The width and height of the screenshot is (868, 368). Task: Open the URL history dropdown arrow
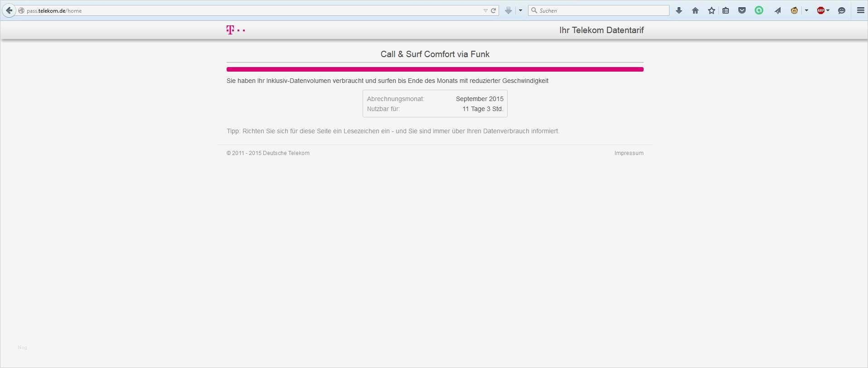point(485,10)
